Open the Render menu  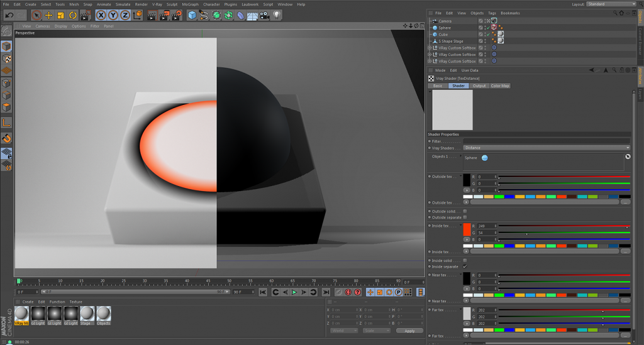[141, 4]
